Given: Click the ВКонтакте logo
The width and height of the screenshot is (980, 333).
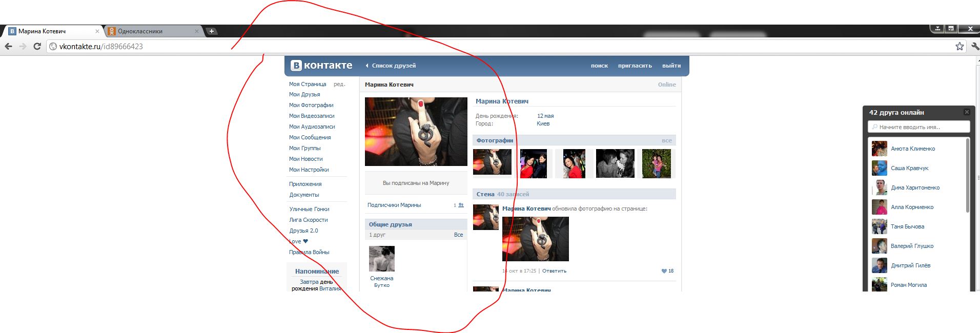Looking at the screenshot, I should tap(321, 66).
